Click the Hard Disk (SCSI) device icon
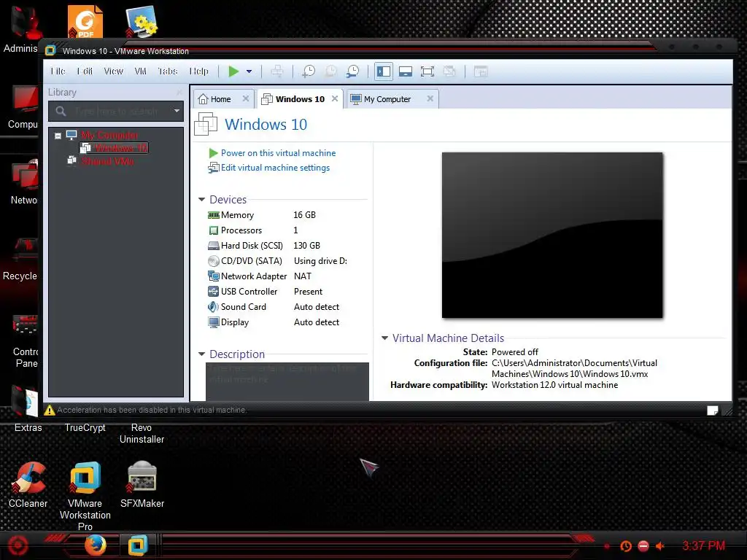Viewport: 747px width, 560px height. [214, 246]
